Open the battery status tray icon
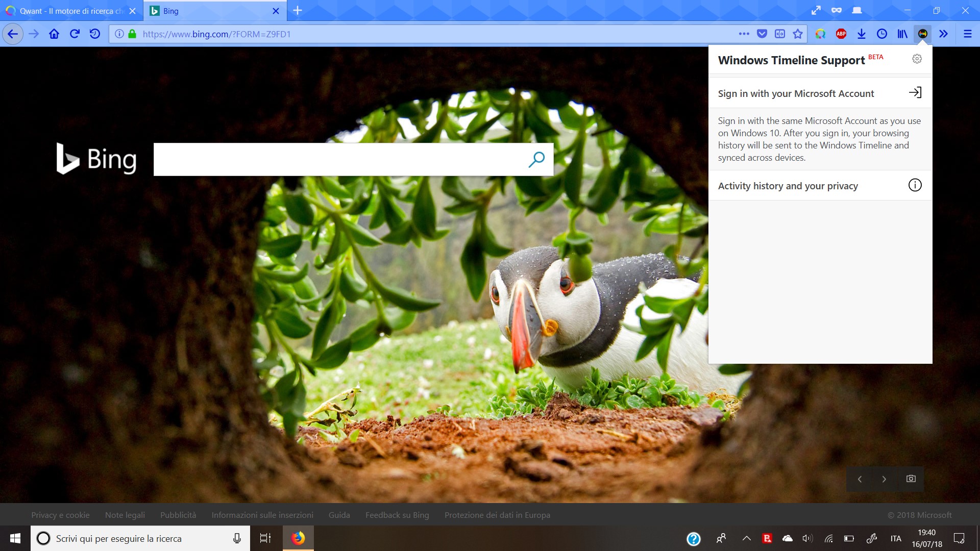Screen dimensions: 980x551 pos(849,538)
